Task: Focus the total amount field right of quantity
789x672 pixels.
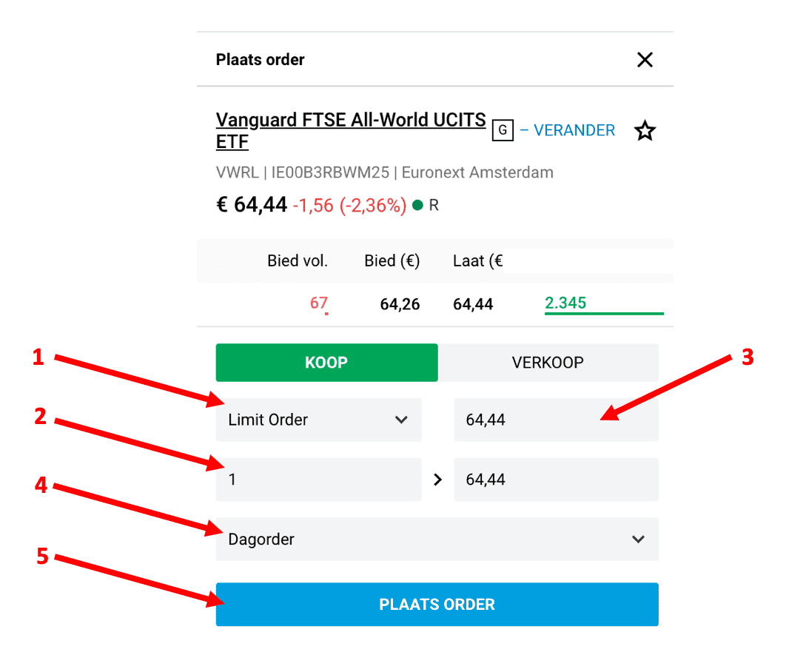Action: 555,480
